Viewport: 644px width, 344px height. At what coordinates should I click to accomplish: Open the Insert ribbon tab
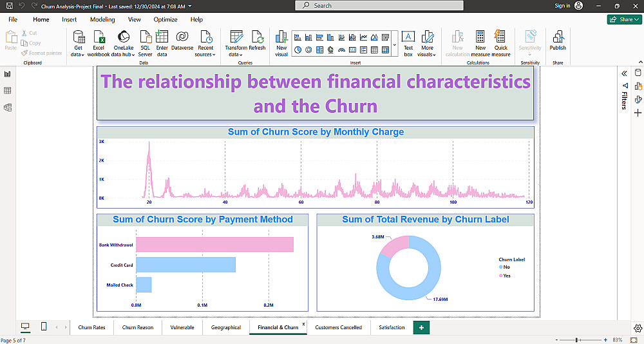(x=69, y=19)
